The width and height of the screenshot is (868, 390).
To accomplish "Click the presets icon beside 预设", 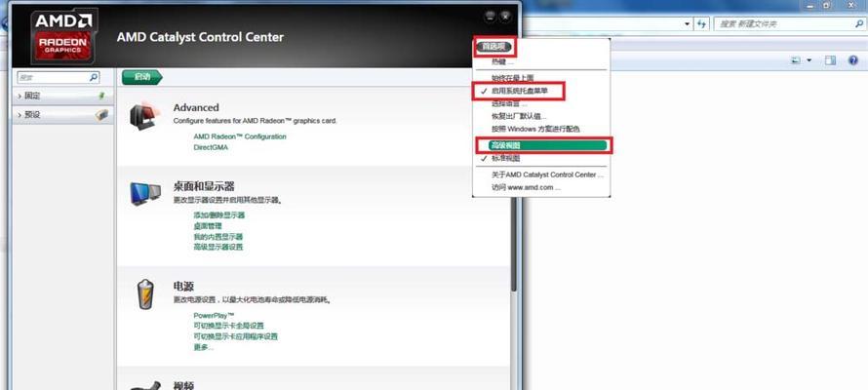I will click(102, 114).
